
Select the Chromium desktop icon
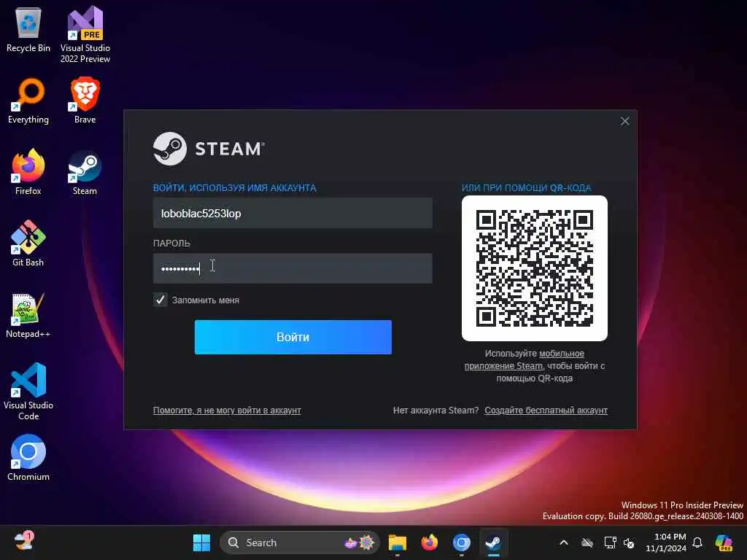point(28,458)
